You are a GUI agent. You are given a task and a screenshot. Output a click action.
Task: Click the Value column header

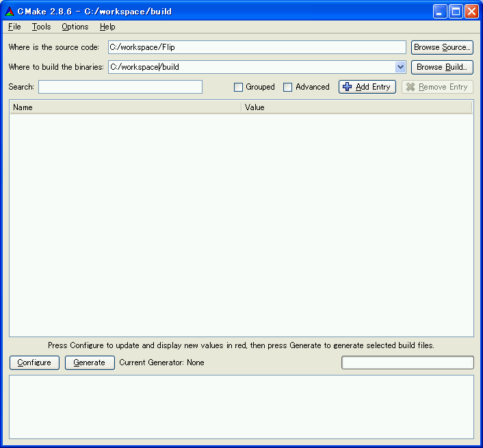[357, 107]
